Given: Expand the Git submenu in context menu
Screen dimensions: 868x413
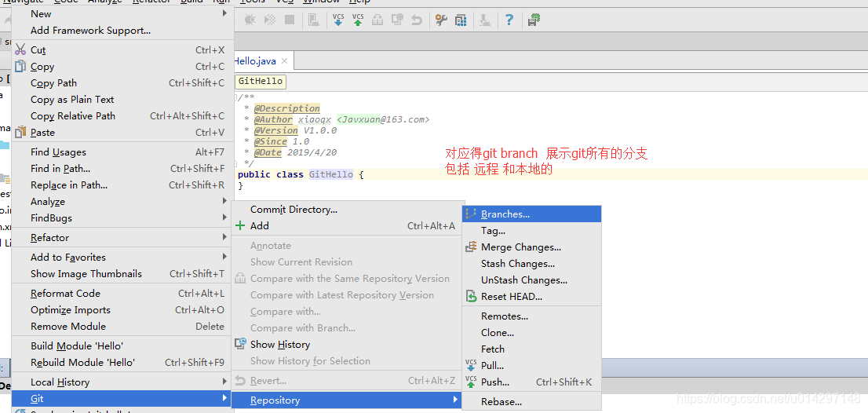Looking at the screenshot, I should point(122,399).
